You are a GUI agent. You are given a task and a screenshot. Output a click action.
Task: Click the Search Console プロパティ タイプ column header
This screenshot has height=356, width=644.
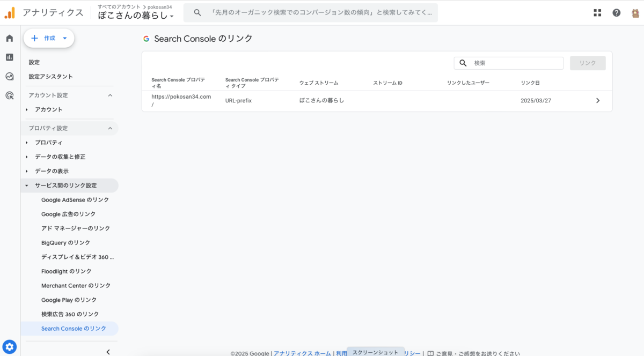(x=252, y=83)
